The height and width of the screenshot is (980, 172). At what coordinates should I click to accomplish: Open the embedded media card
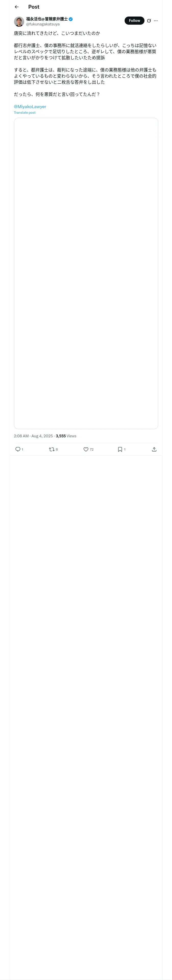(x=86, y=273)
